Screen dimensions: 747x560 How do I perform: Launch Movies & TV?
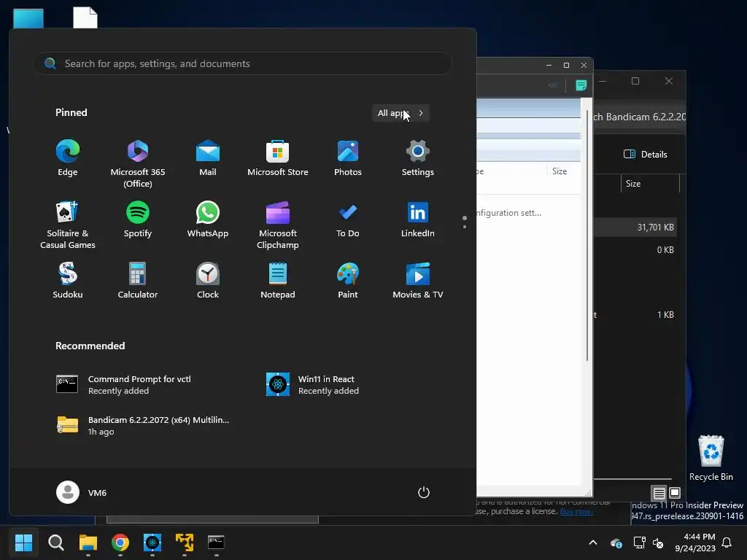(x=418, y=281)
